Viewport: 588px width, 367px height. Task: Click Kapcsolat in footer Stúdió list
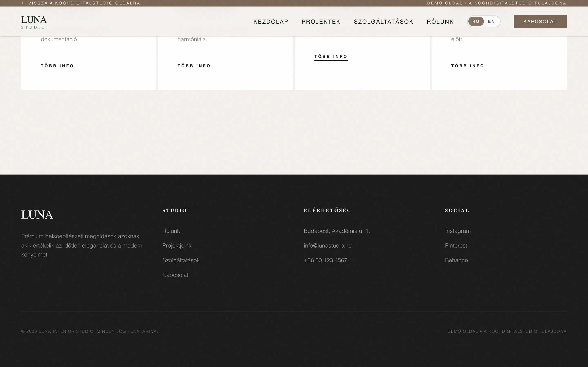(175, 275)
